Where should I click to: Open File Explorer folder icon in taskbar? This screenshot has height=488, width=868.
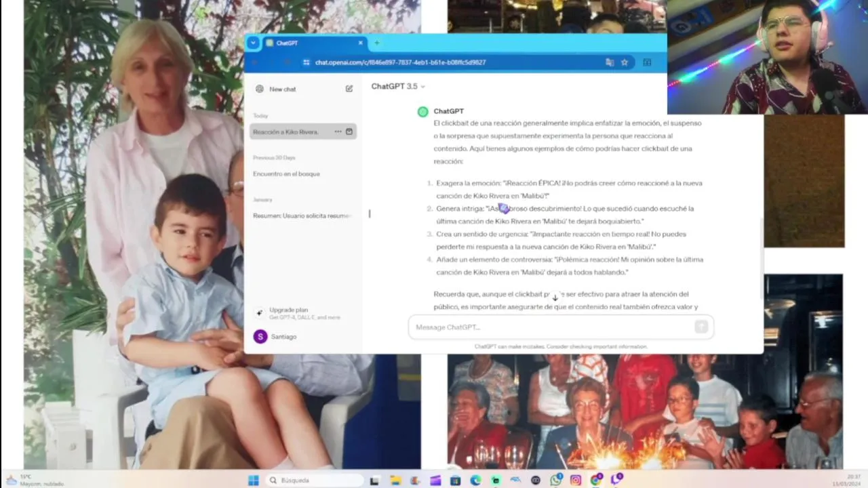point(395,480)
